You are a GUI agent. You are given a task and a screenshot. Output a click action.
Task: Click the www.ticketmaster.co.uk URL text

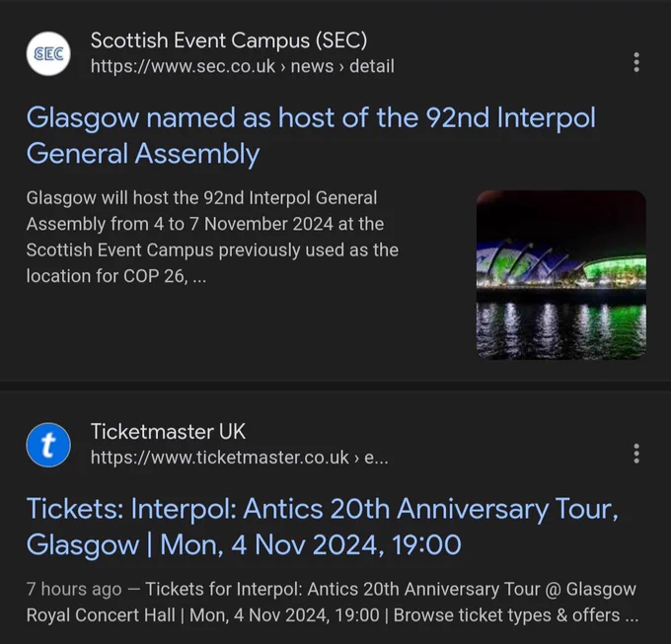[x=219, y=458]
